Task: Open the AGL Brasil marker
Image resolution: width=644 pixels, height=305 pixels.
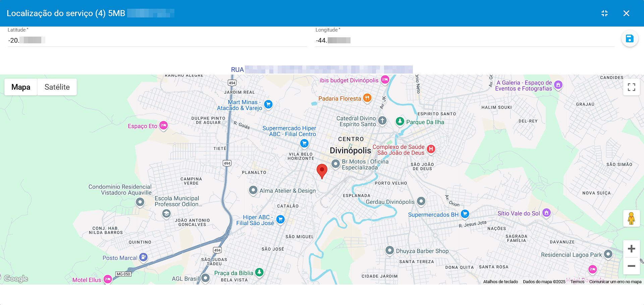Action: pyautogui.click(x=205, y=278)
